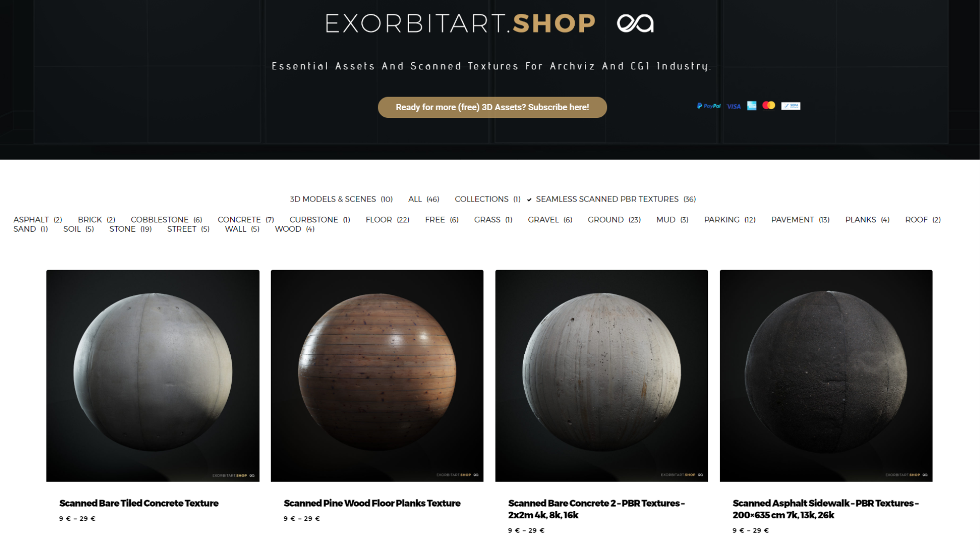
Task: Open the Pine Wood Floor Planks sphere image
Action: click(377, 375)
